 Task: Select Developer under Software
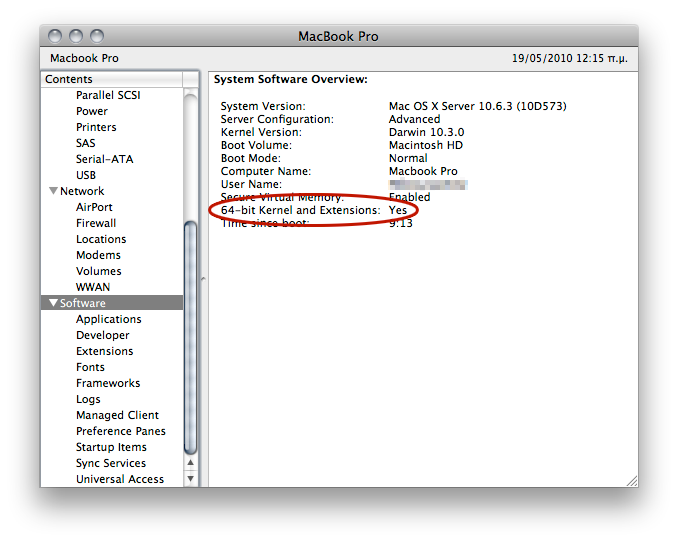[x=103, y=335]
